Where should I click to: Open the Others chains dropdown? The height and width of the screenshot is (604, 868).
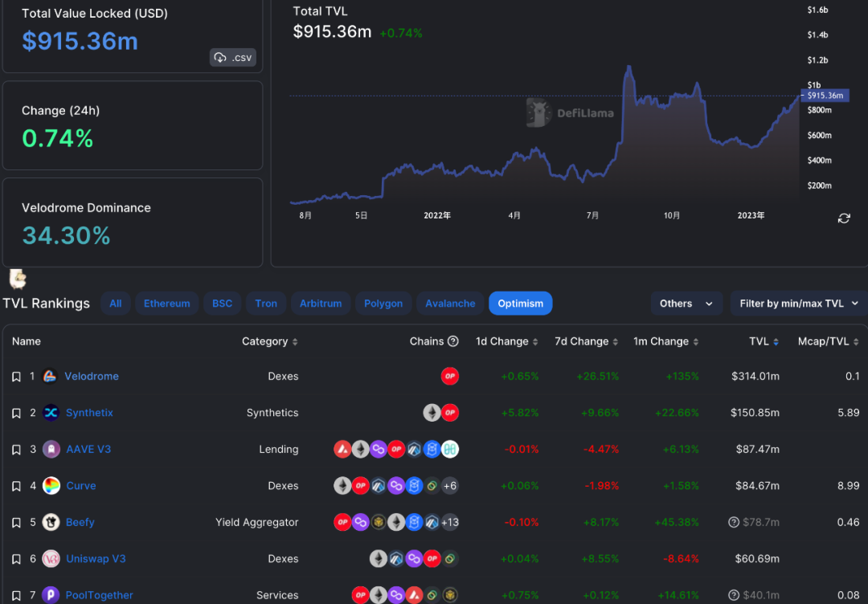686,303
